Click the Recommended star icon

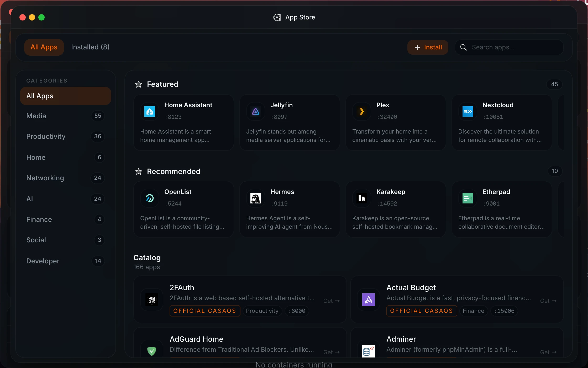(x=139, y=172)
